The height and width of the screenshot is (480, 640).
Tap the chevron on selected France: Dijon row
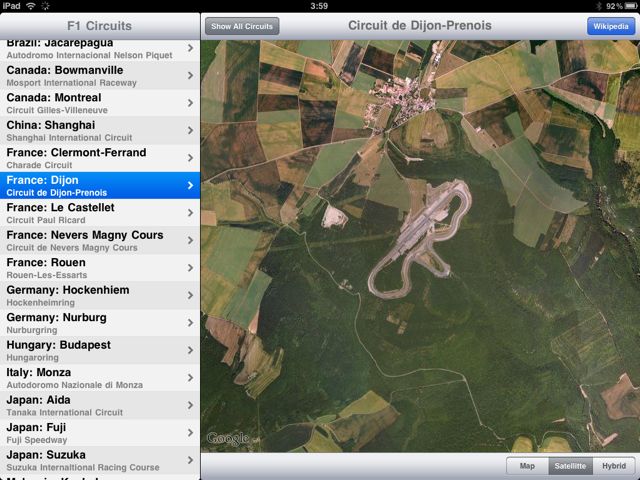(x=190, y=185)
